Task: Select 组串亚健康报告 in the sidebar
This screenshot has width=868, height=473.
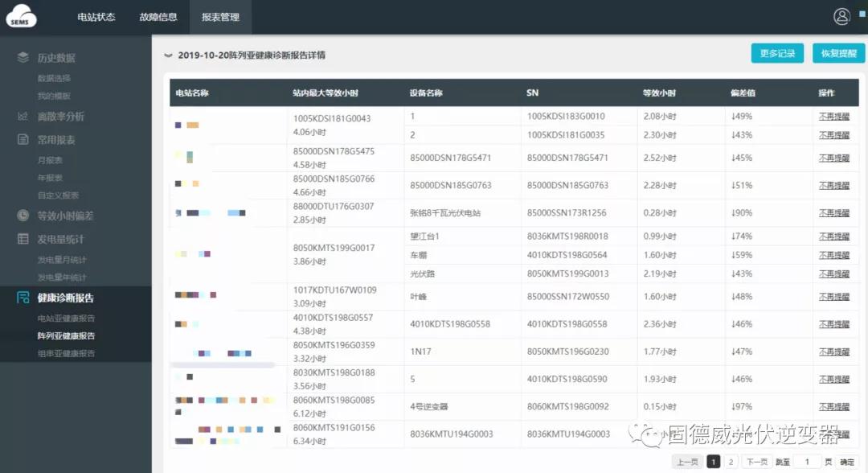Action: (66, 353)
